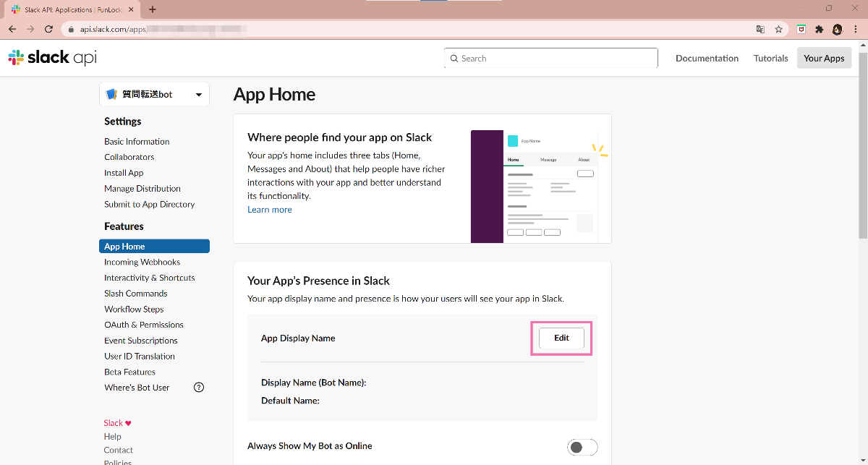Open User ID Translation feature
The width and height of the screenshot is (868, 465).
[x=140, y=357]
